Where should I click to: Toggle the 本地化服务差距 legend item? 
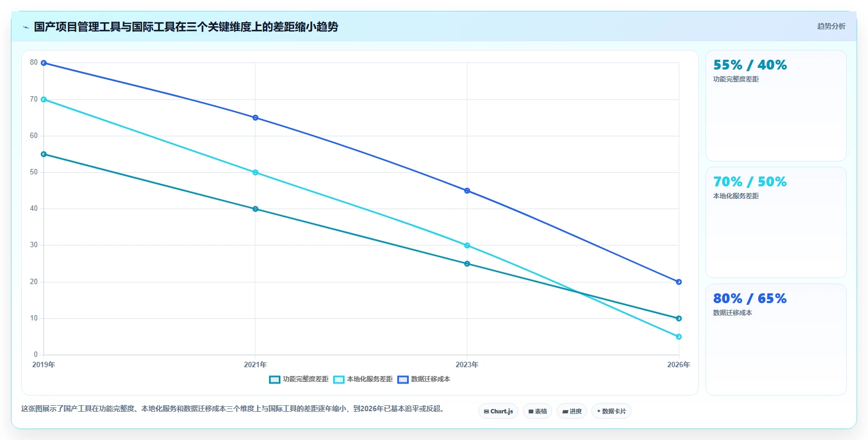[x=363, y=379]
